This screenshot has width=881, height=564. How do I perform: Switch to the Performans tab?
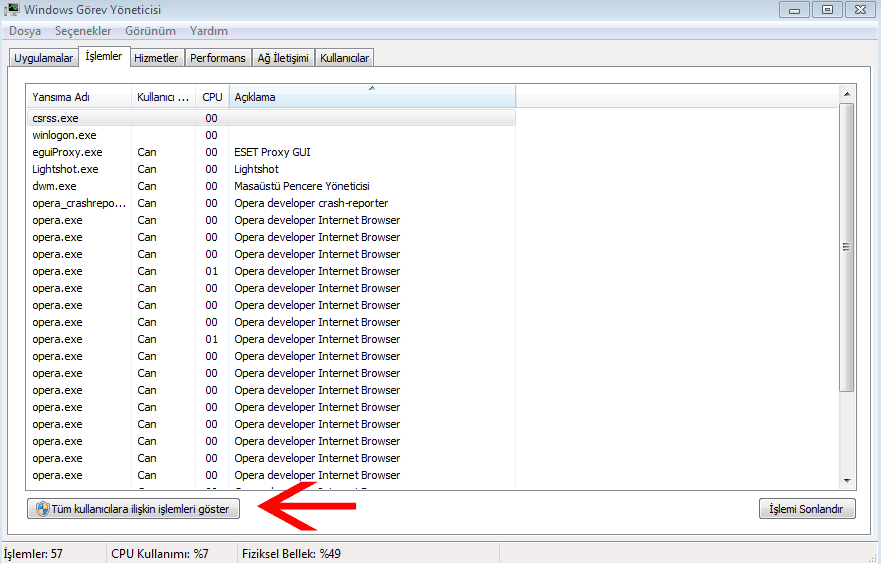coord(217,58)
